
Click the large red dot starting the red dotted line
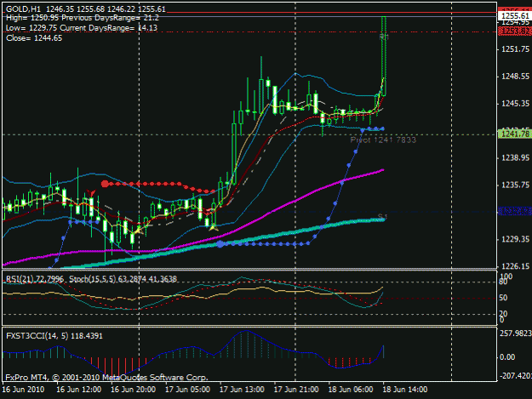click(105, 184)
